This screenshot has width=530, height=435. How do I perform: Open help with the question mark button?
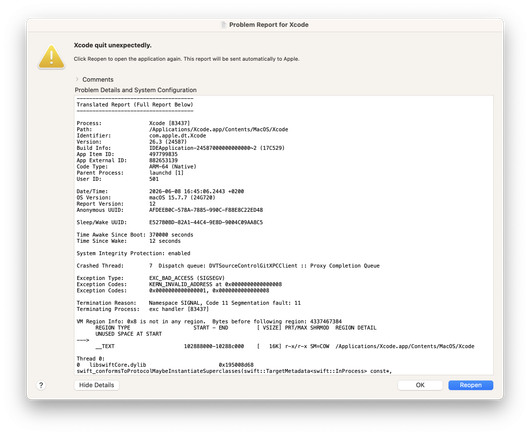[x=41, y=385]
